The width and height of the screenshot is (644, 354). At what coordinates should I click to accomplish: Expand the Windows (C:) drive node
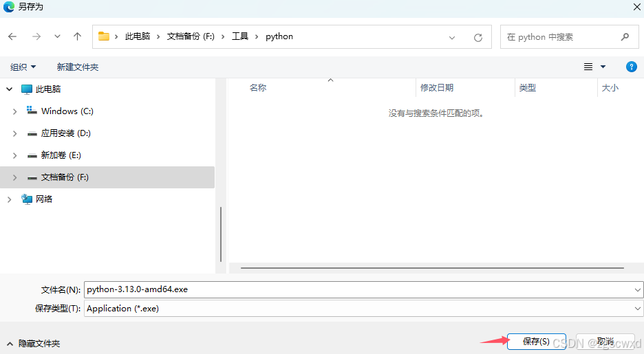[14, 111]
